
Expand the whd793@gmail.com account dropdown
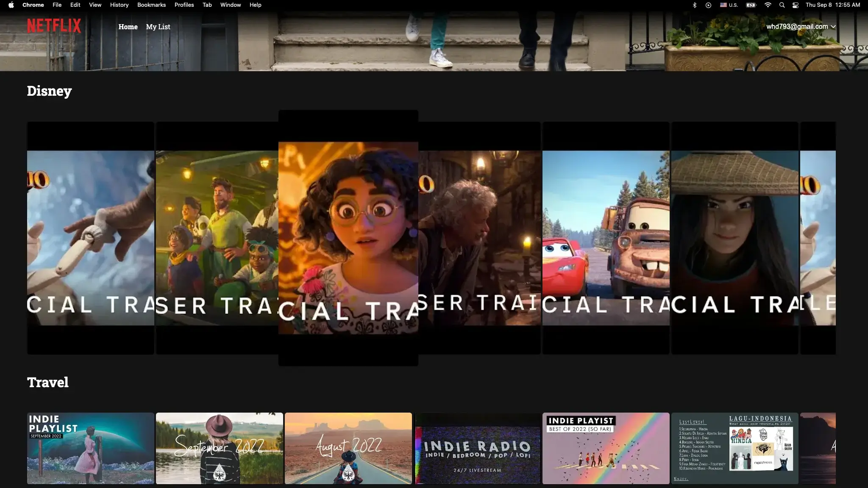click(x=801, y=26)
